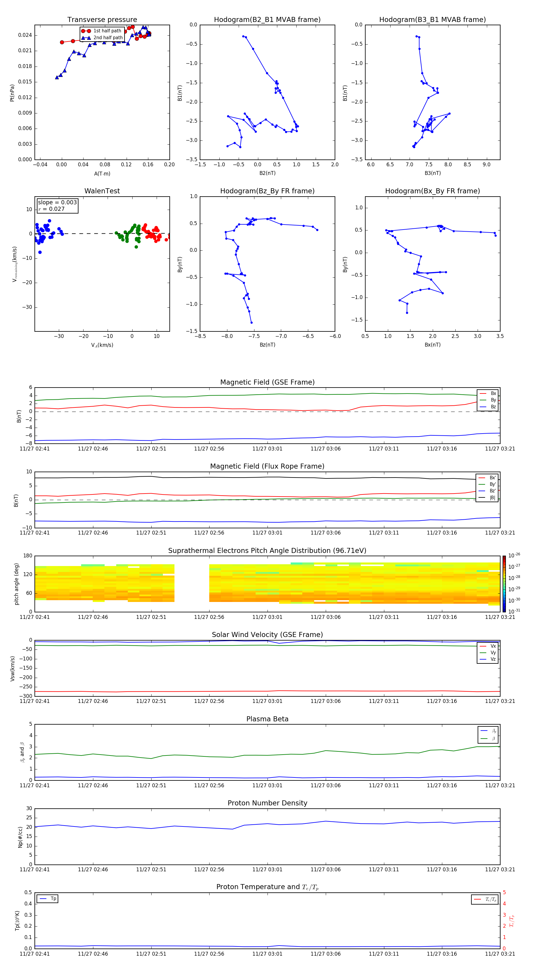Click the 'Hodogram(B2_B1 MVAB frame)' title
Image resolution: width=535 pixels, height=980 pixels.
267,19
